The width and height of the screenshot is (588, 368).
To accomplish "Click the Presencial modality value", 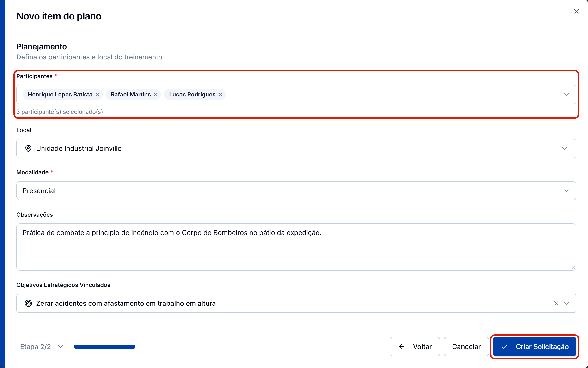I will pyautogui.click(x=39, y=191).
